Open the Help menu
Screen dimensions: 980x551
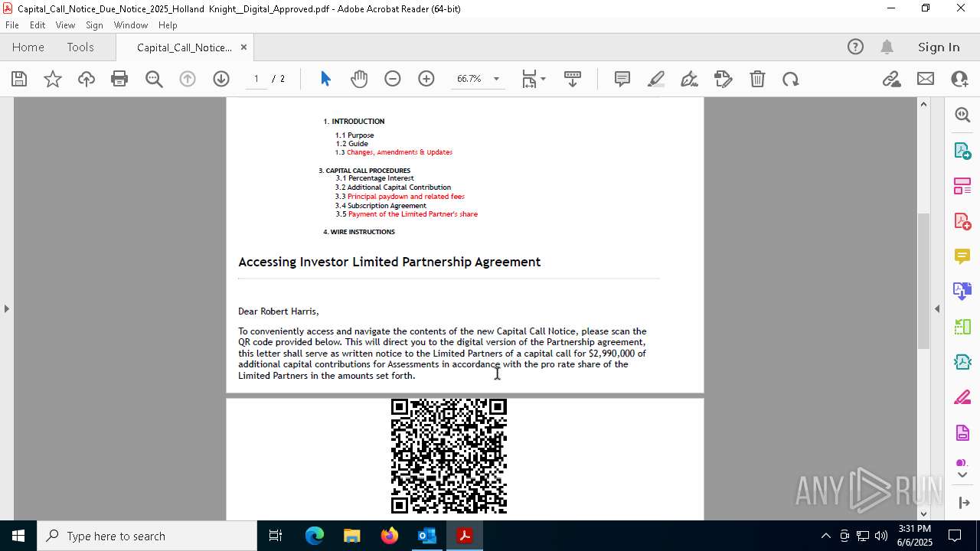pyautogui.click(x=168, y=25)
